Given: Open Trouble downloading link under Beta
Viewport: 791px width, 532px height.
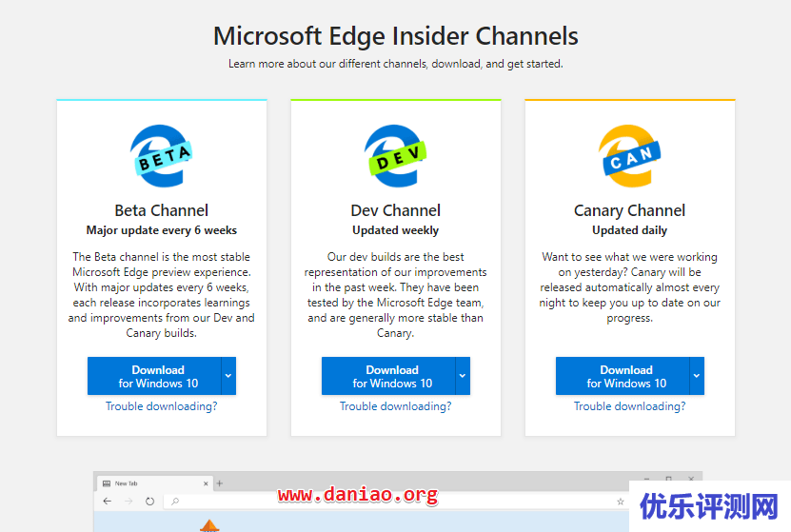Looking at the screenshot, I should pyautogui.click(x=162, y=406).
